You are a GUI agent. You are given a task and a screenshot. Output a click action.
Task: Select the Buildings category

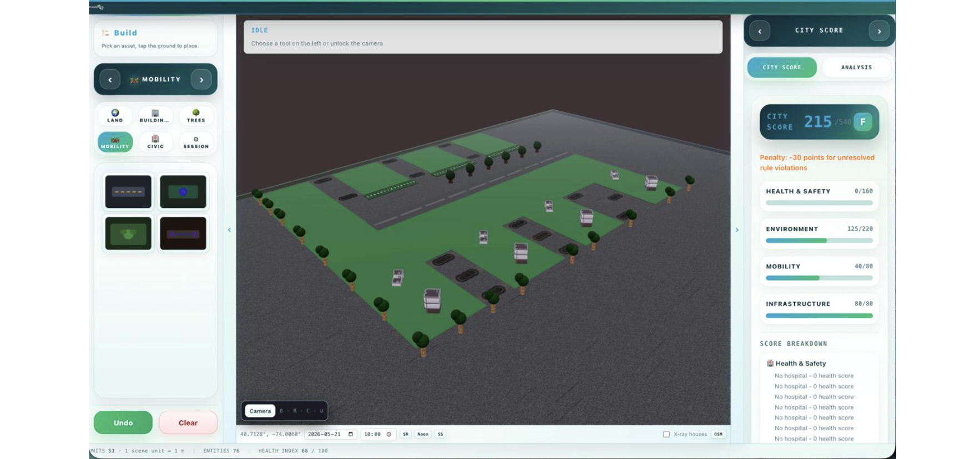(155, 116)
